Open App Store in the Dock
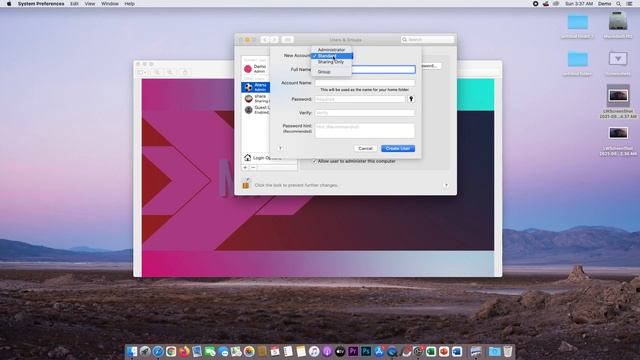Screen dimensions: 640x360 coord(379,351)
